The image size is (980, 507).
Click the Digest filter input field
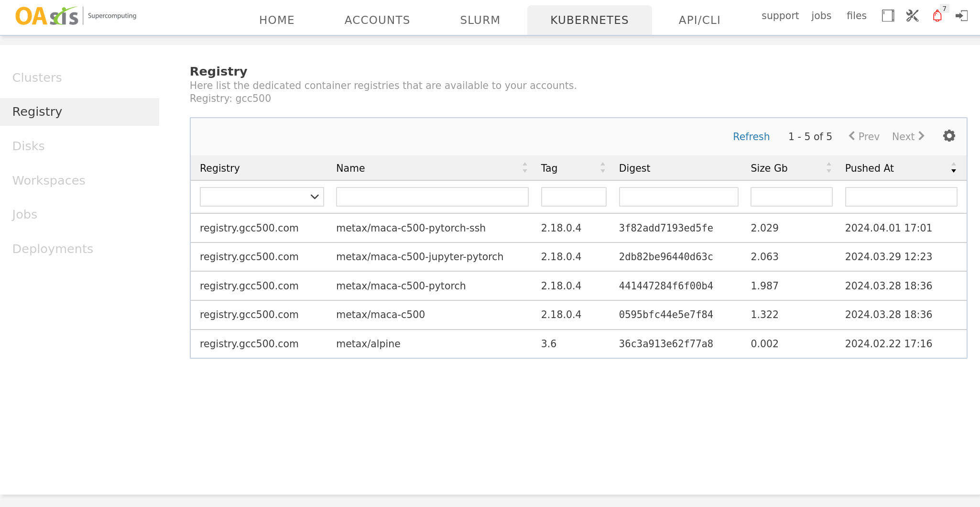pos(679,197)
